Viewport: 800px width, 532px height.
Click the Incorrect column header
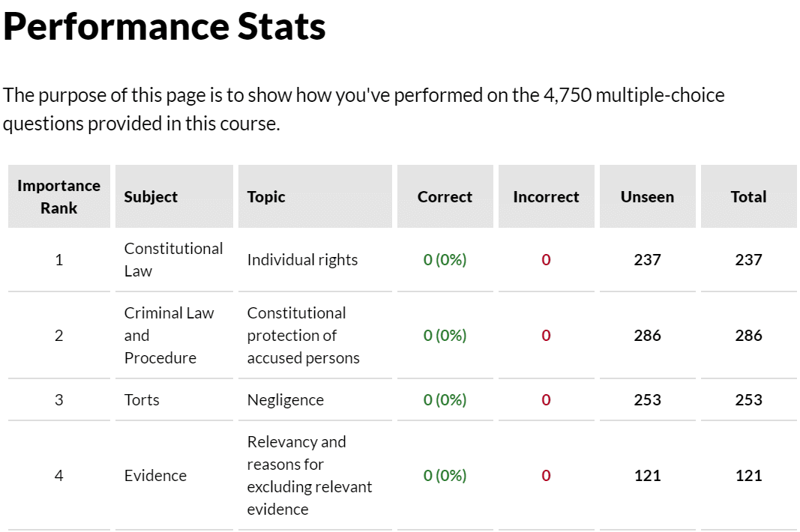click(x=546, y=196)
